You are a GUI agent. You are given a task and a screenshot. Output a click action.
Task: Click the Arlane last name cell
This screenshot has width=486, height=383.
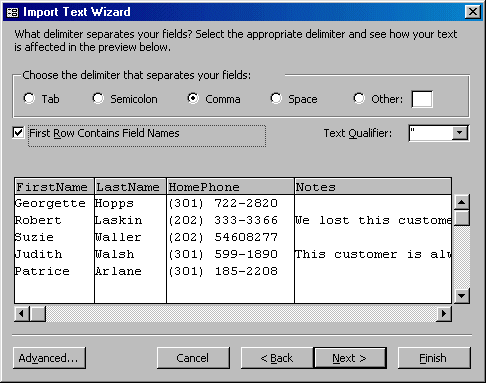coord(118,271)
